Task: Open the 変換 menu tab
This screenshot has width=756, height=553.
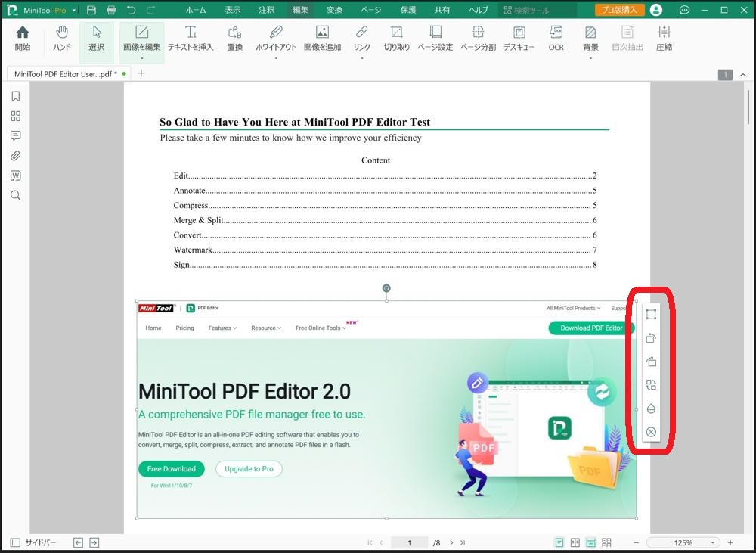Action: [334, 10]
